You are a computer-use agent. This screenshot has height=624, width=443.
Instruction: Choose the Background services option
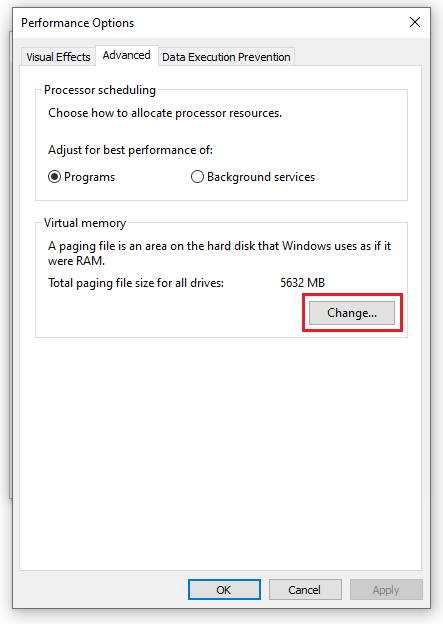coord(253,177)
